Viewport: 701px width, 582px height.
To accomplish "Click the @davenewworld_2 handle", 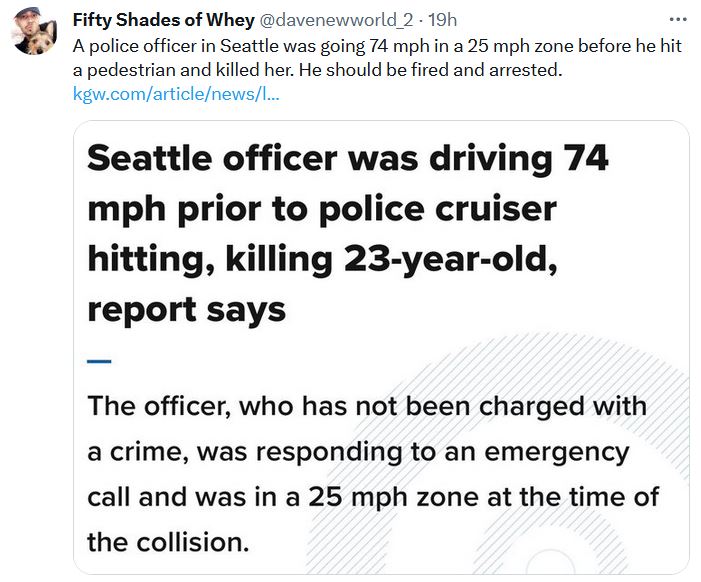I will (x=336, y=20).
